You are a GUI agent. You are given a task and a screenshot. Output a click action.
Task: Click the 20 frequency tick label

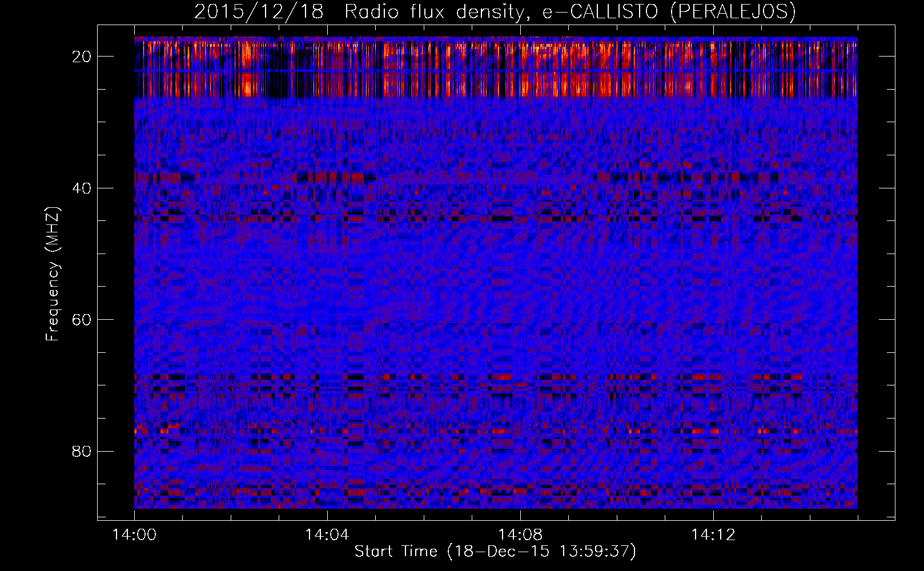coord(82,56)
